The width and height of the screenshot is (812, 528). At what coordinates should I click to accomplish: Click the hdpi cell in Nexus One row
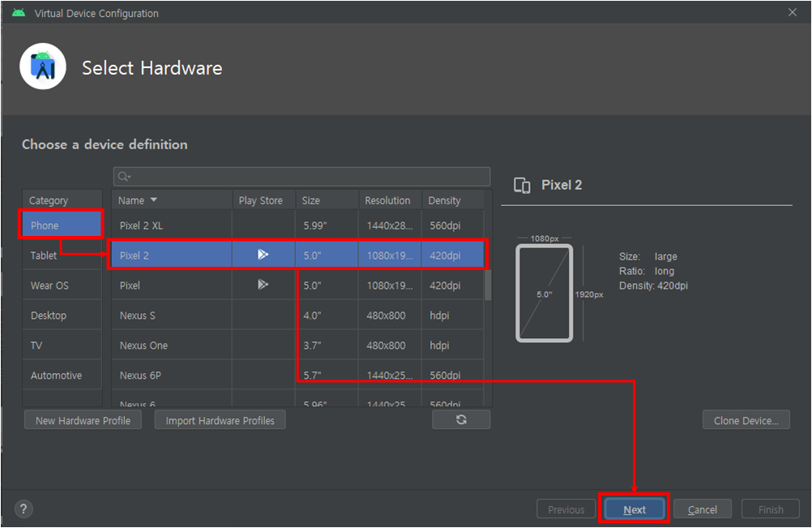tap(453, 346)
